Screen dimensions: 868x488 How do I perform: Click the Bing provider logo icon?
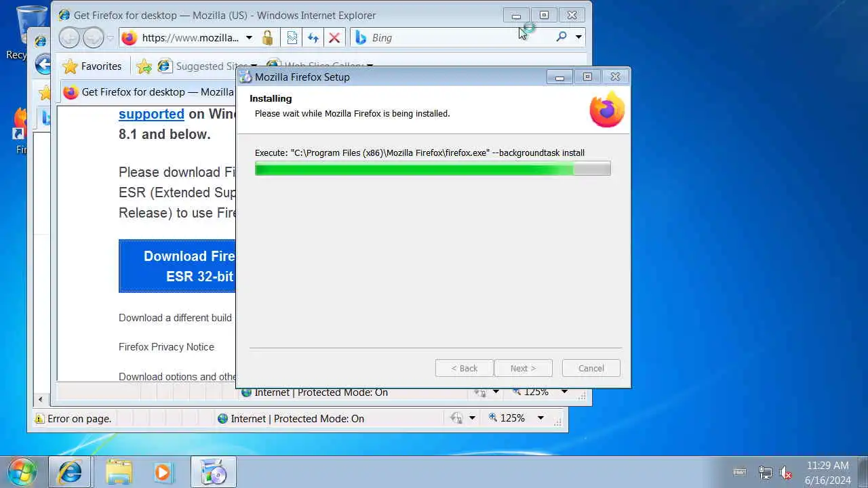click(361, 38)
